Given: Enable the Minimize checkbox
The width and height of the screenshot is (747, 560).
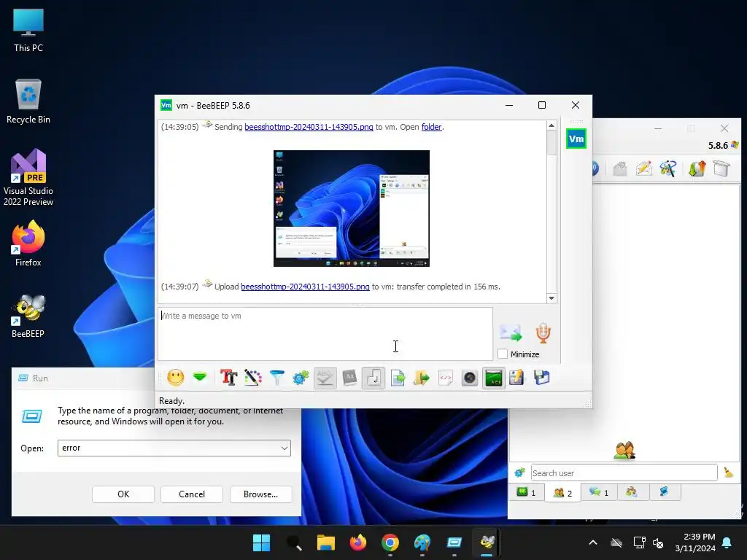Looking at the screenshot, I should (x=503, y=354).
